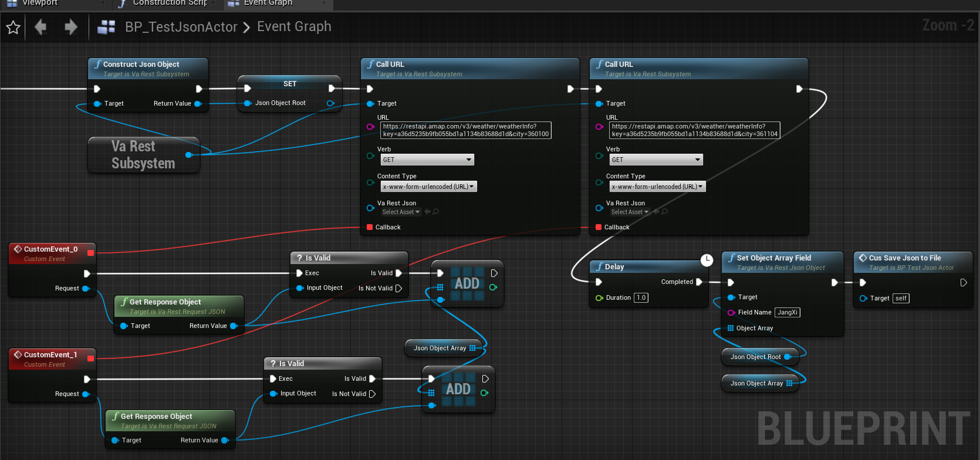Open Content Type dropdown in second Call URL
This screenshot has width=980, height=460.
click(x=657, y=187)
